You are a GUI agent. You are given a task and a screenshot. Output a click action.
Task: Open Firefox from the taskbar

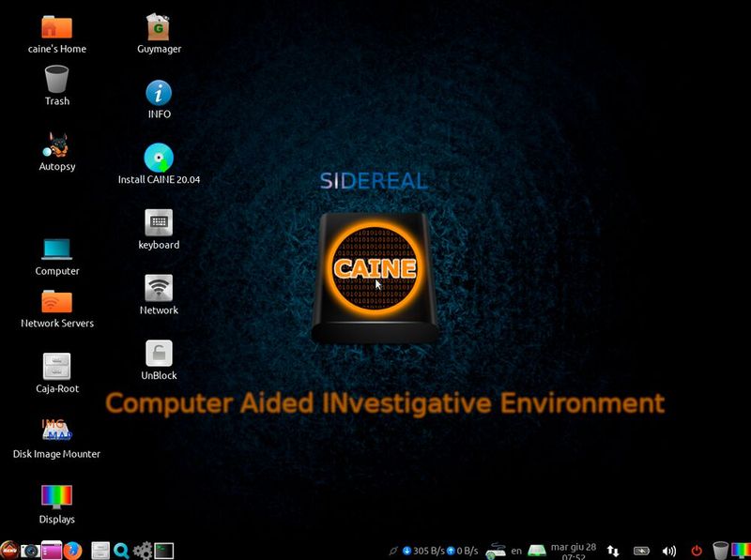click(72, 551)
